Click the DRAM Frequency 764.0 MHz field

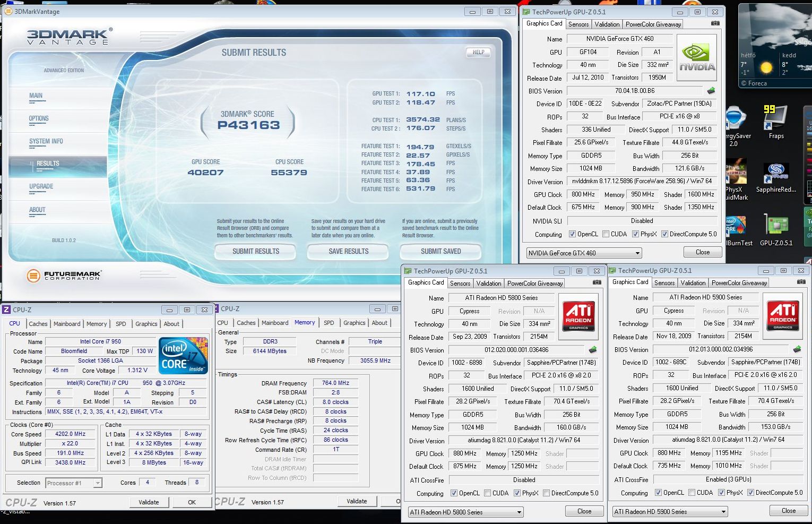click(x=335, y=383)
